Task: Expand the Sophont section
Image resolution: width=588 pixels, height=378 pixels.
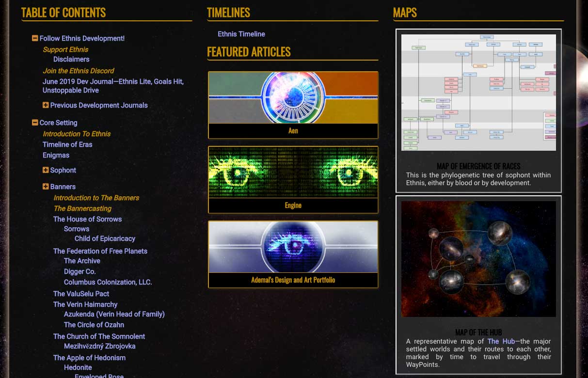Action: pyautogui.click(x=46, y=170)
